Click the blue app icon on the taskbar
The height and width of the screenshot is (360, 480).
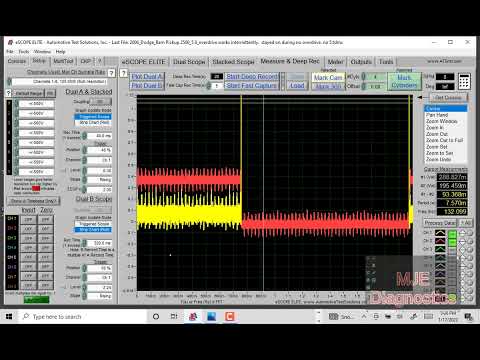click(x=211, y=316)
